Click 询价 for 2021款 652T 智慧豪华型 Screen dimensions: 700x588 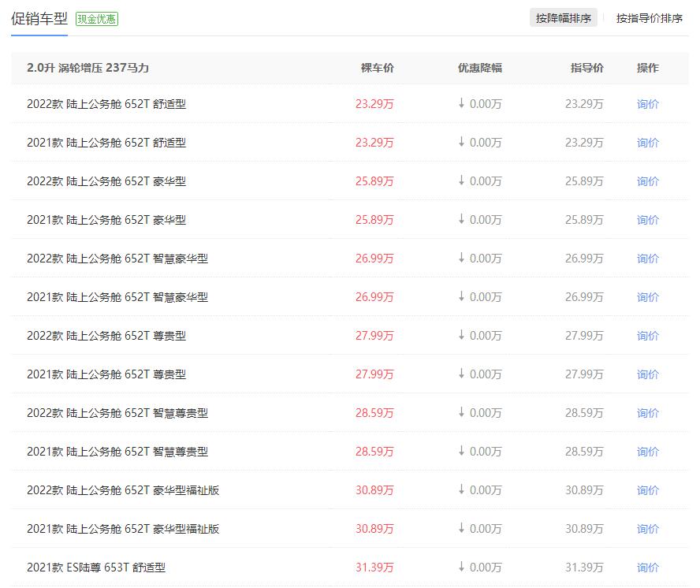tap(648, 297)
